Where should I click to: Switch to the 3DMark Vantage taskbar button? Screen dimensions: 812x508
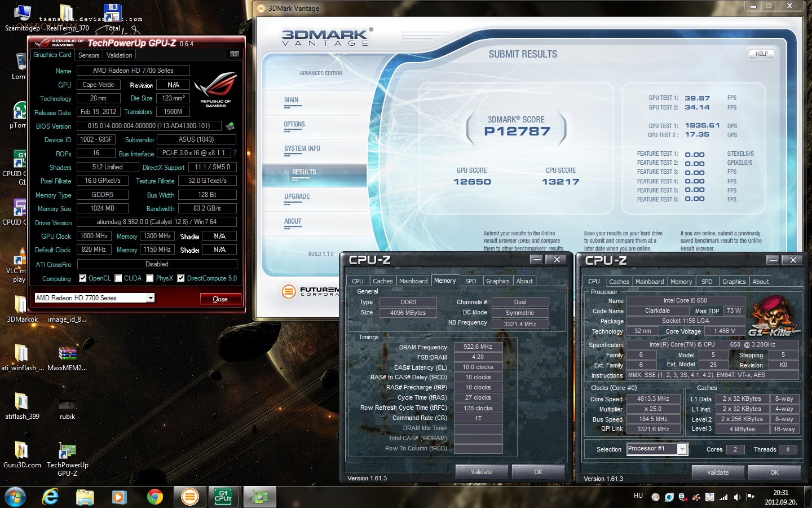click(190, 497)
